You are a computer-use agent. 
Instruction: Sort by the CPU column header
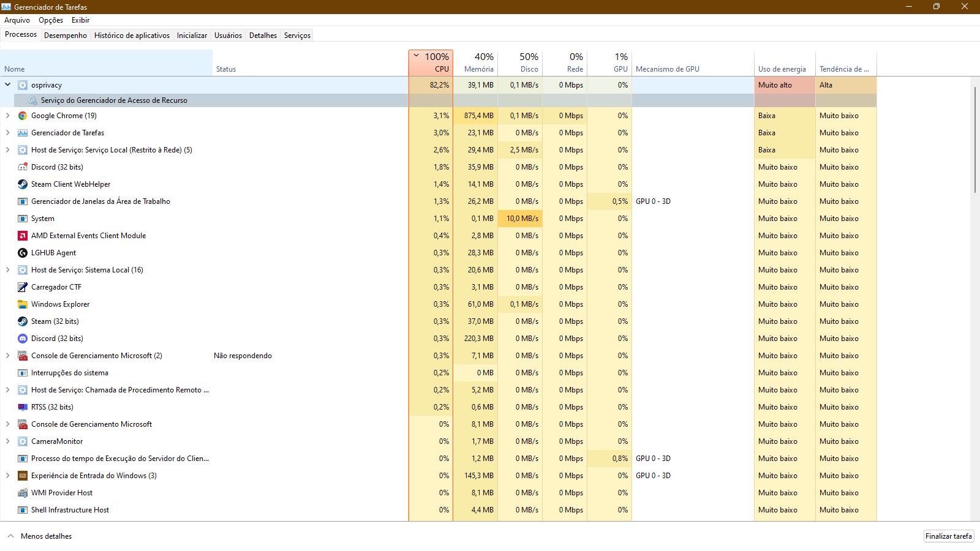[431, 63]
